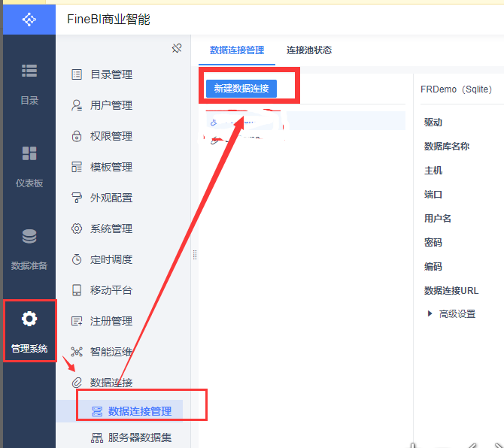This screenshot has height=448, width=504.
Task: Click the 新建数据连接 button
Action: pyautogui.click(x=241, y=88)
